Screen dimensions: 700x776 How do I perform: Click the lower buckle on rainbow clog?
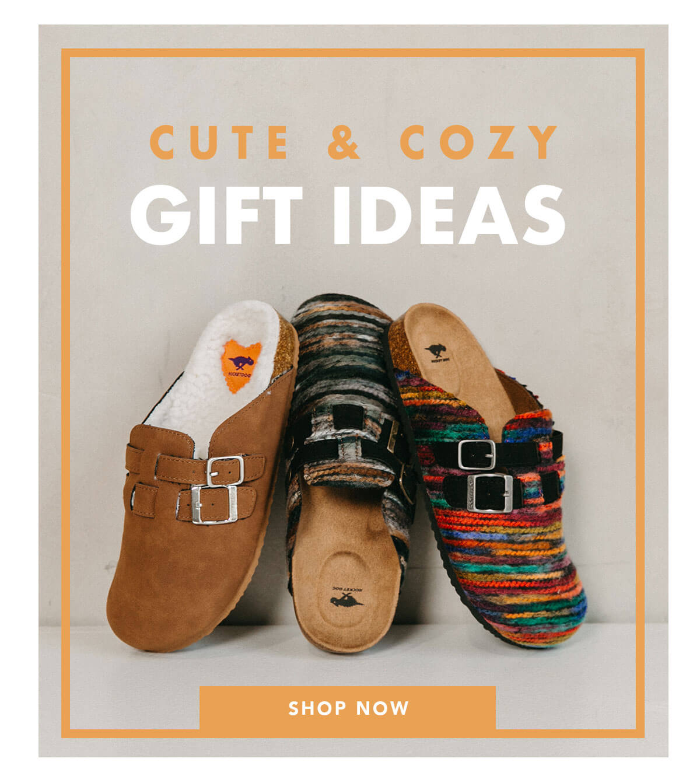(490, 493)
